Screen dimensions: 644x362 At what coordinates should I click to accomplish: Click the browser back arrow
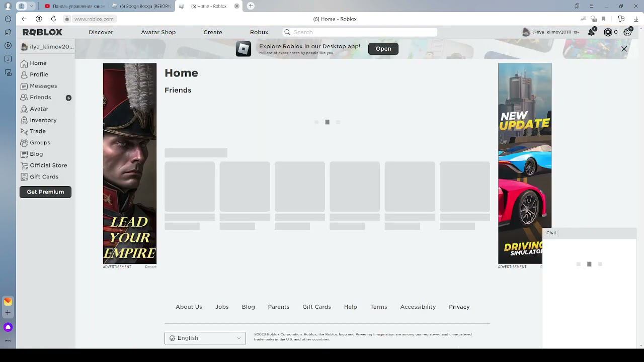[24, 19]
